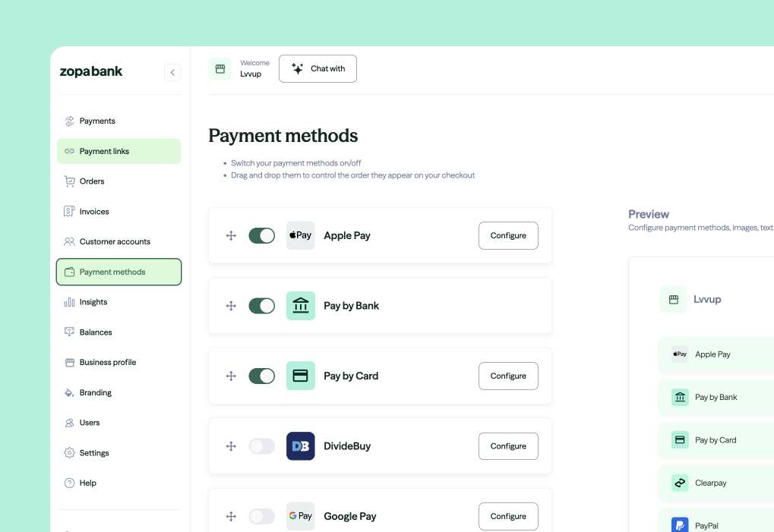This screenshot has width=774, height=532.
Task: Click the DivideBuy DB logo
Action: coord(301,446)
